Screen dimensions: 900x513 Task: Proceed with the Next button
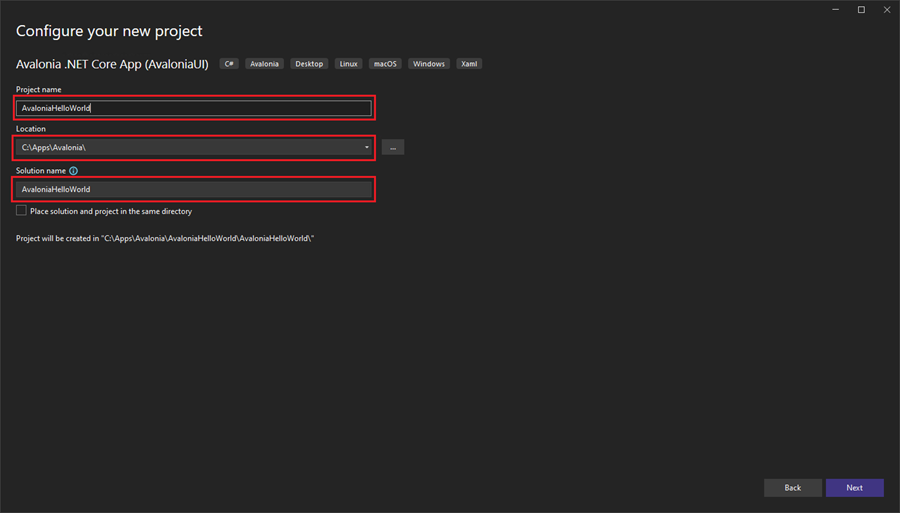(855, 488)
